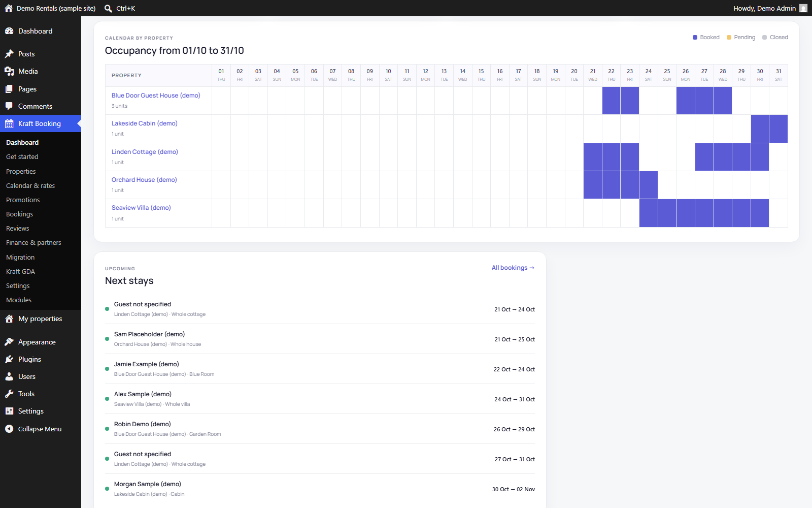Click the Media icon in sidebar
This screenshot has width=812, height=508.
[9, 71]
